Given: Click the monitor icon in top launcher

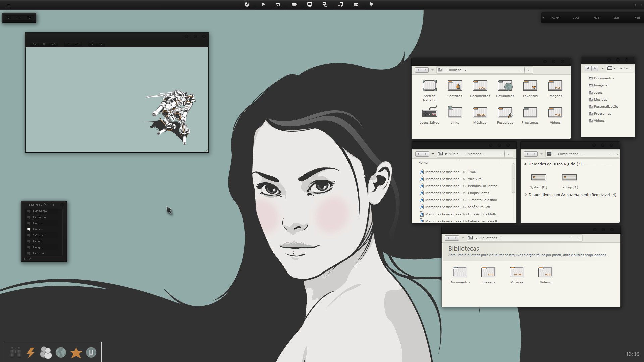Looking at the screenshot, I should 310,4.
